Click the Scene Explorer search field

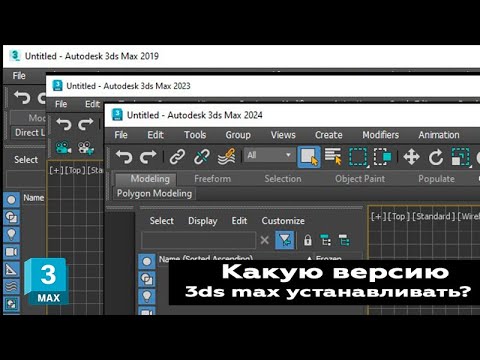tap(198, 240)
